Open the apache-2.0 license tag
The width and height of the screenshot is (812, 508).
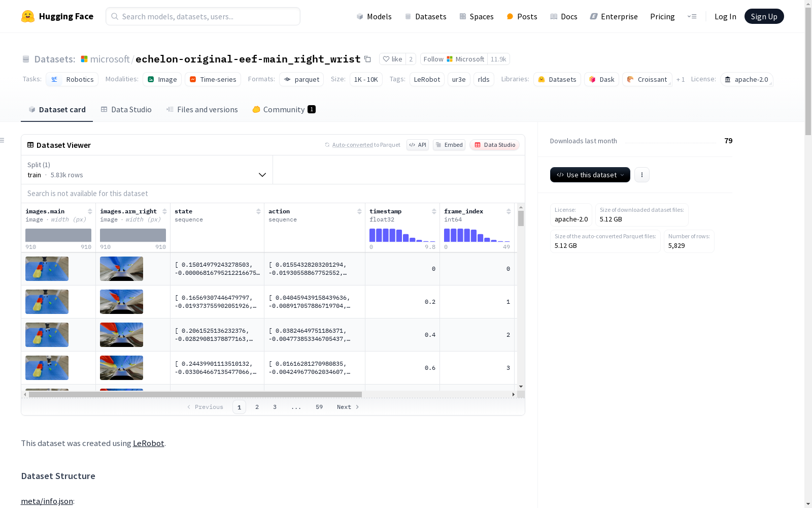coord(747,79)
